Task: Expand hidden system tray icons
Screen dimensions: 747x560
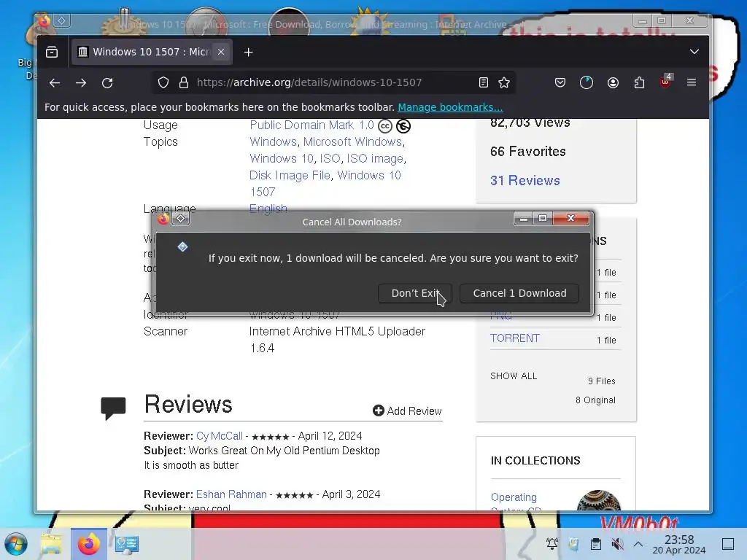Action: (x=638, y=544)
